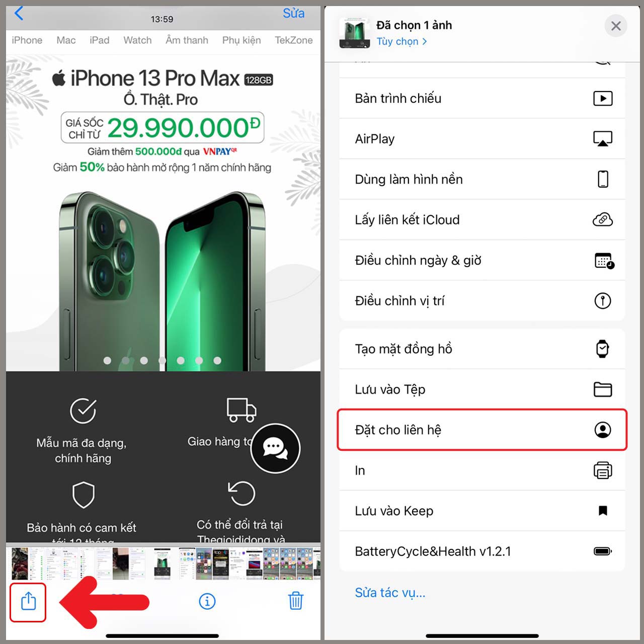
Task: Go back using the blue chevron
Action: pos(19,13)
